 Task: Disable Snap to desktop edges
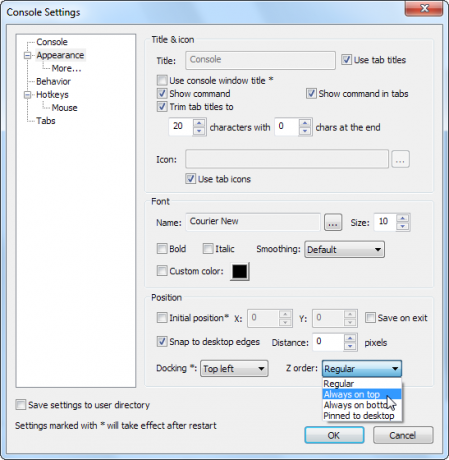coord(162,342)
